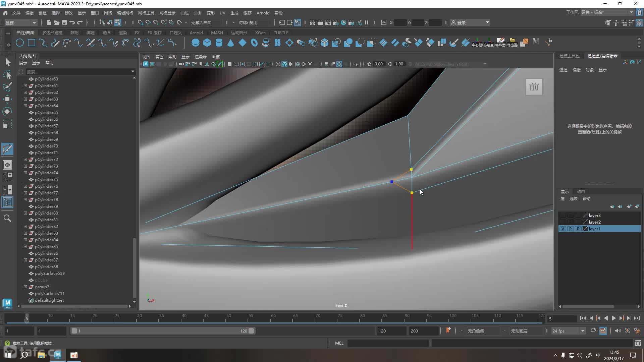This screenshot has height=362, width=644.
Task: Open the search magnifier in the left toolbox
Action: click(x=7, y=219)
